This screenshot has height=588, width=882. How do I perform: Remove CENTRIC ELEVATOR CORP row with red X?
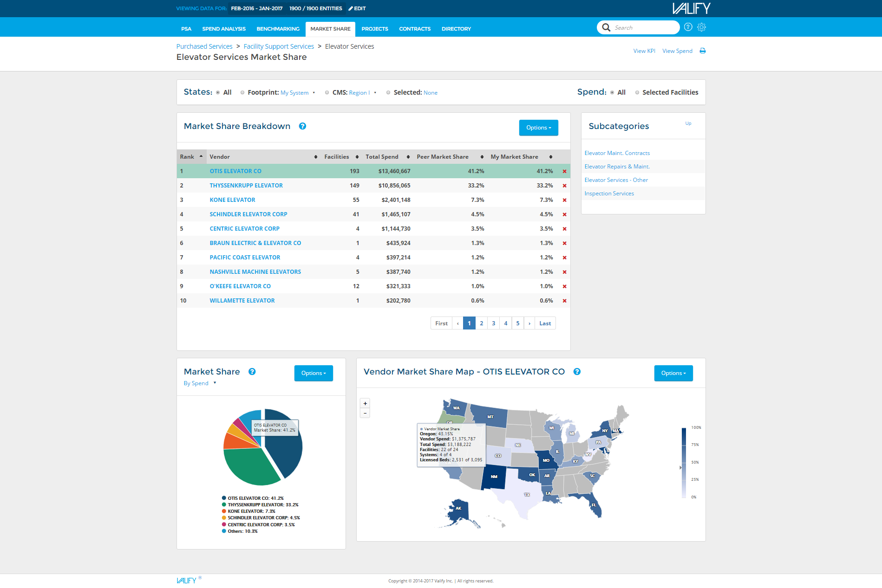pyautogui.click(x=564, y=229)
